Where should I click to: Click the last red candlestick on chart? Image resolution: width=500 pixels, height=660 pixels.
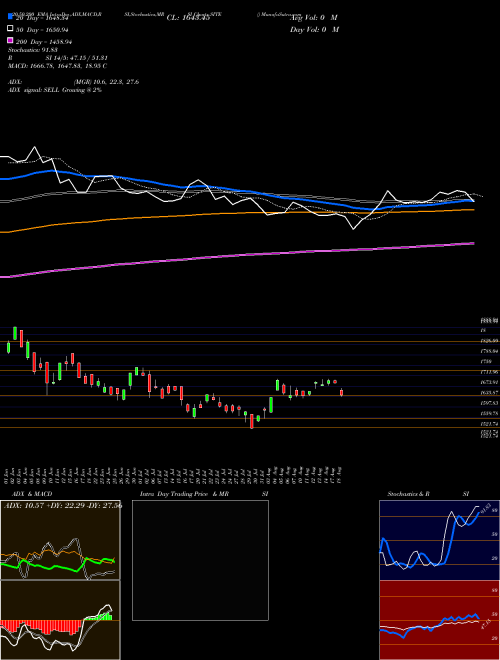[x=341, y=392]
